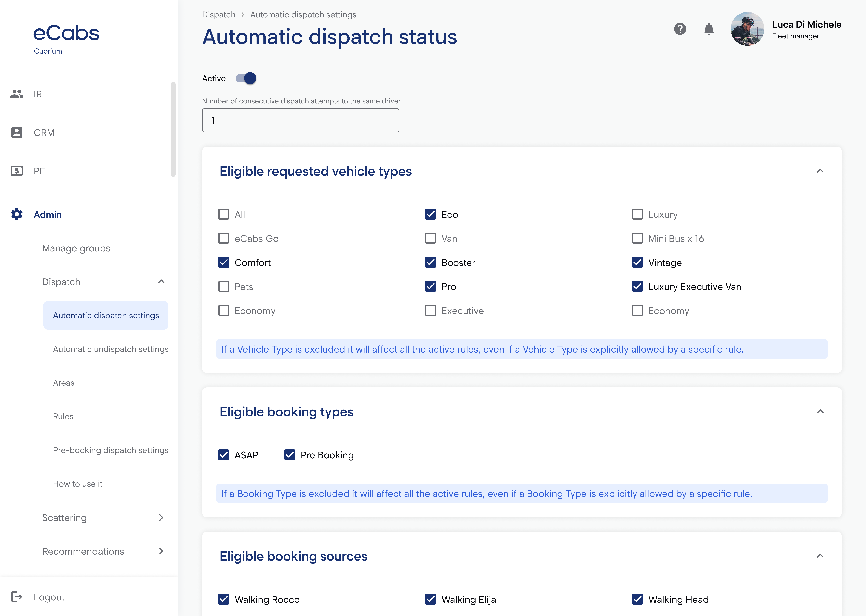Image resolution: width=866 pixels, height=616 pixels.
Task: Click the Scattering sidebar label
Action: (64, 518)
